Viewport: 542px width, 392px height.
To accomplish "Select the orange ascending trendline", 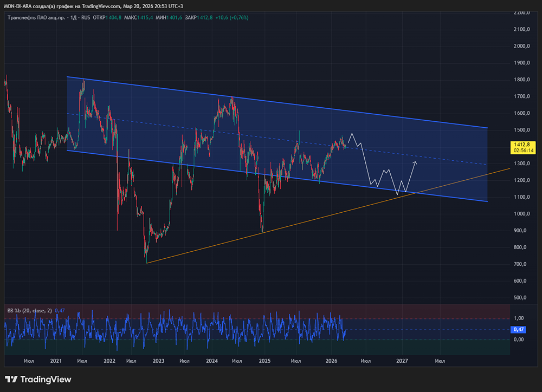I will 328,216.
